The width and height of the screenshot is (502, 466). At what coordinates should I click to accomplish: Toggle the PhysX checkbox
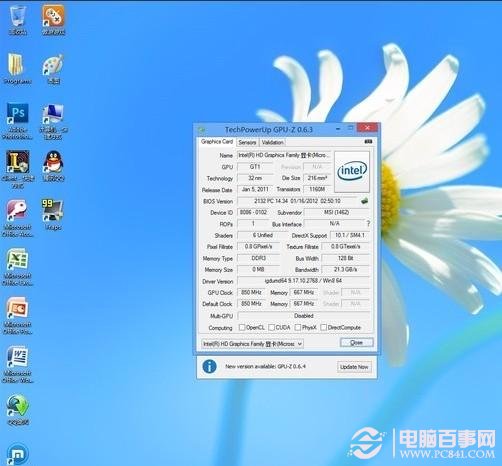(x=298, y=327)
